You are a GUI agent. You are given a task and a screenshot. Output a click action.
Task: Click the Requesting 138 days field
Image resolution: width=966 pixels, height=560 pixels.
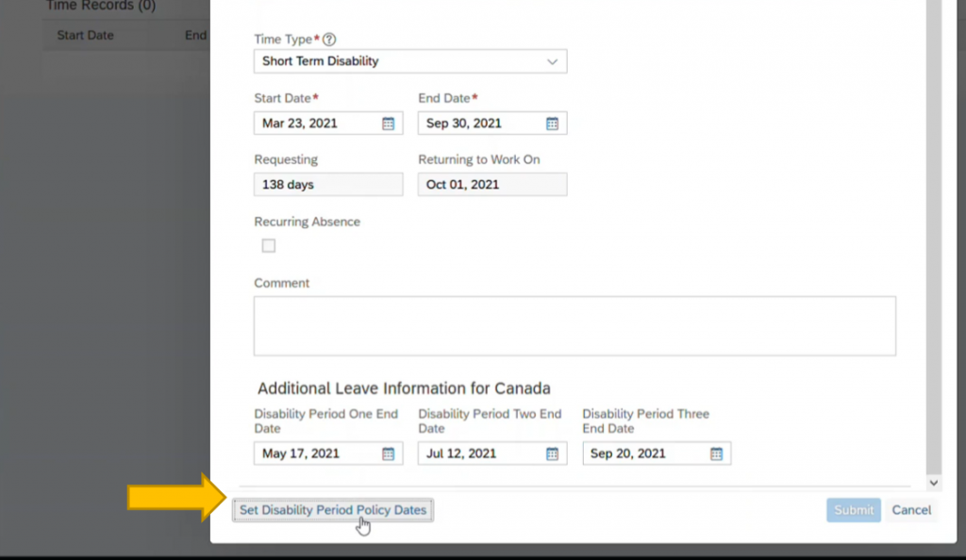(x=328, y=185)
